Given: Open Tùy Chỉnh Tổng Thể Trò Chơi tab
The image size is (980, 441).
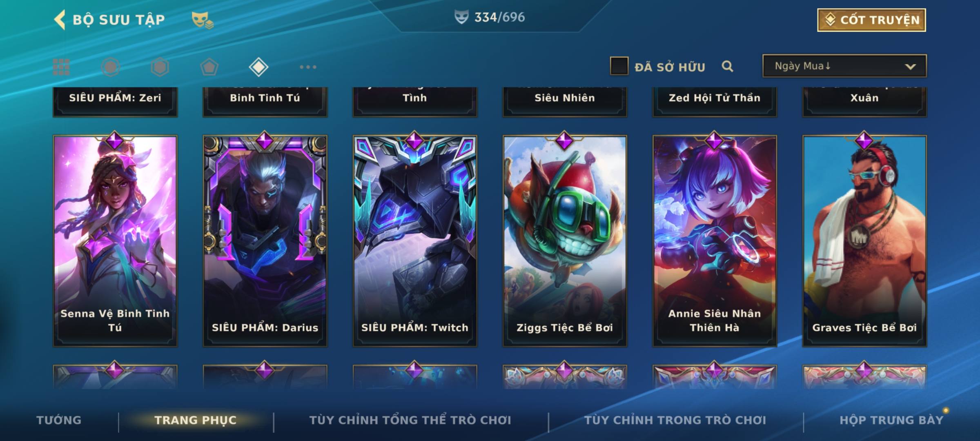Looking at the screenshot, I should (410, 420).
